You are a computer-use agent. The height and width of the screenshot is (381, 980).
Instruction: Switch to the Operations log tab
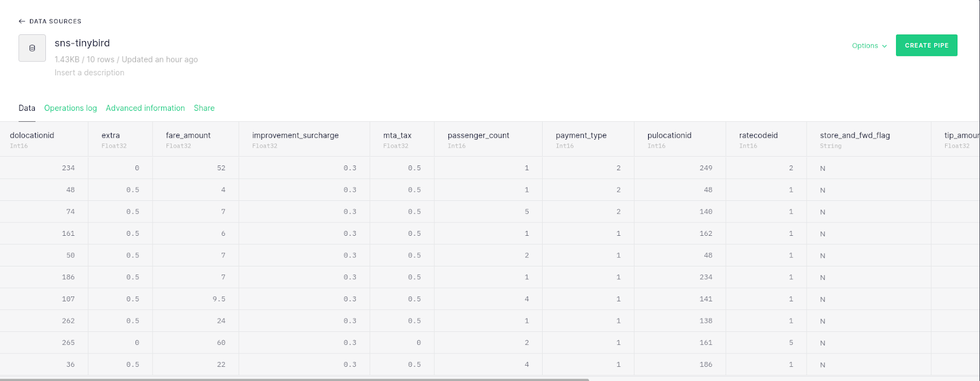coord(70,108)
